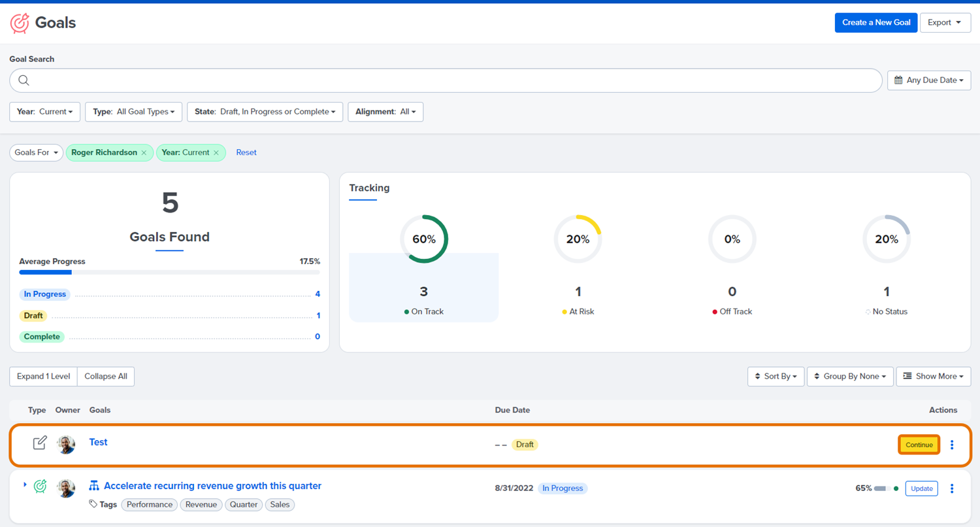
Task: Click the In Progress status pill in the summary
Action: 45,294
